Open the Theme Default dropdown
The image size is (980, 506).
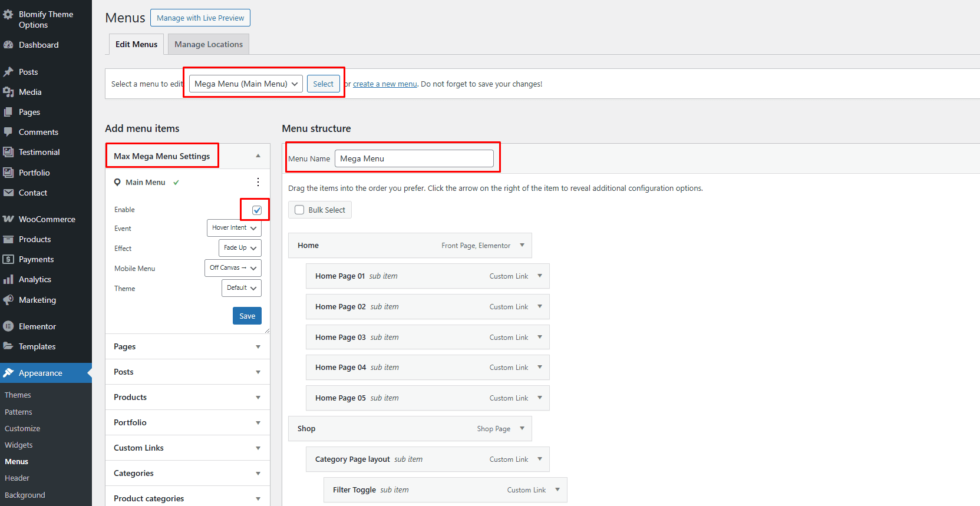click(x=242, y=288)
